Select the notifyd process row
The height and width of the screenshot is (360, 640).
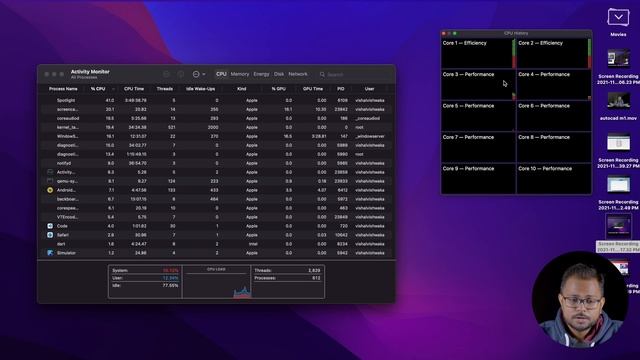[x=216, y=163]
